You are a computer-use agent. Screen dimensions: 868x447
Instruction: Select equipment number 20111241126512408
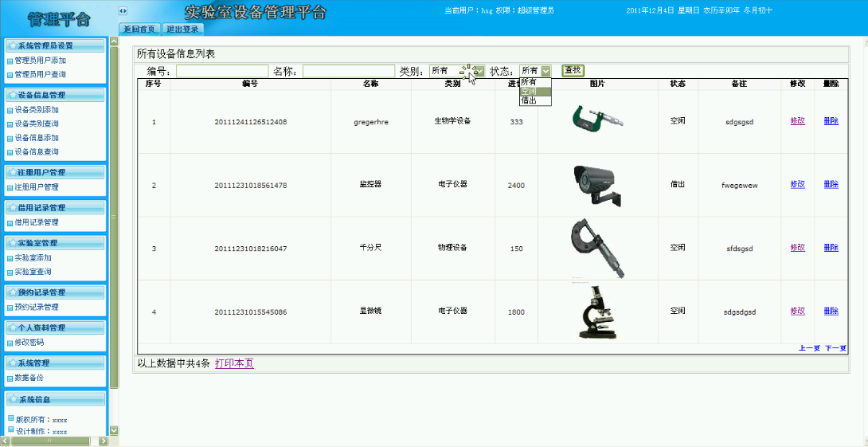pos(251,122)
